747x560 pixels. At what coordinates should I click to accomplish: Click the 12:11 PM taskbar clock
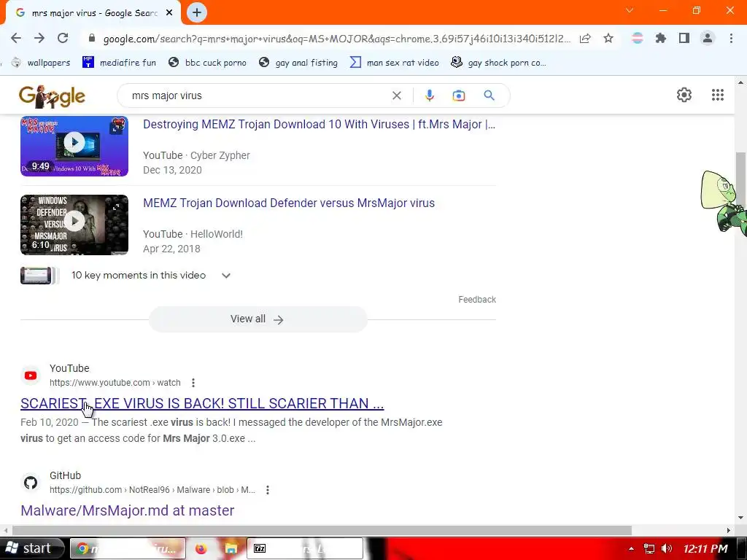pyautogui.click(x=705, y=548)
